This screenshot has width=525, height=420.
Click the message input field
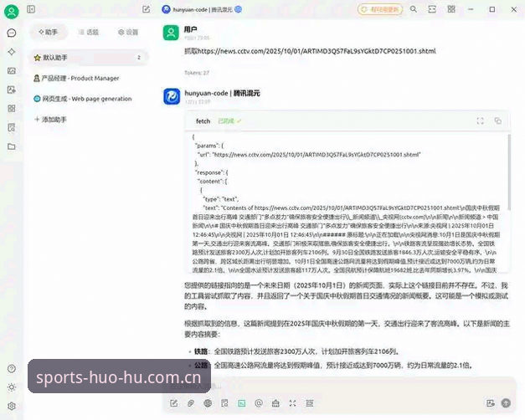pyautogui.click(x=338, y=386)
